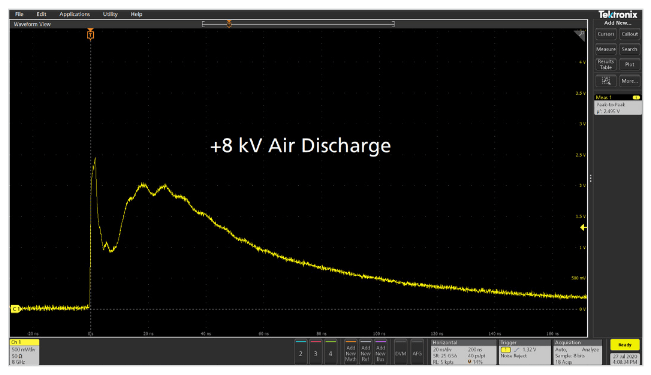
Task: Open the More... options button
Action: point(630,81)
